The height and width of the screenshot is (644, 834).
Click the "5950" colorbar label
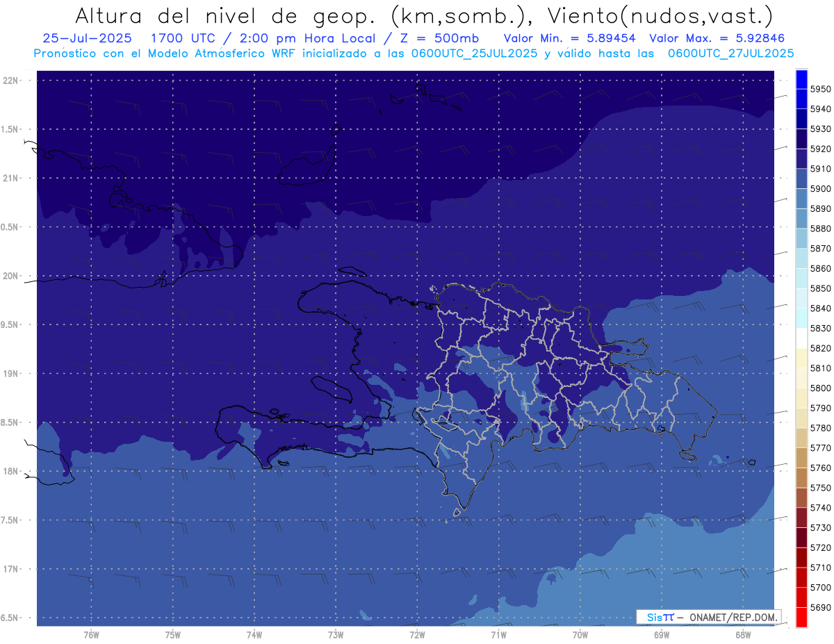tap(821, 89)
